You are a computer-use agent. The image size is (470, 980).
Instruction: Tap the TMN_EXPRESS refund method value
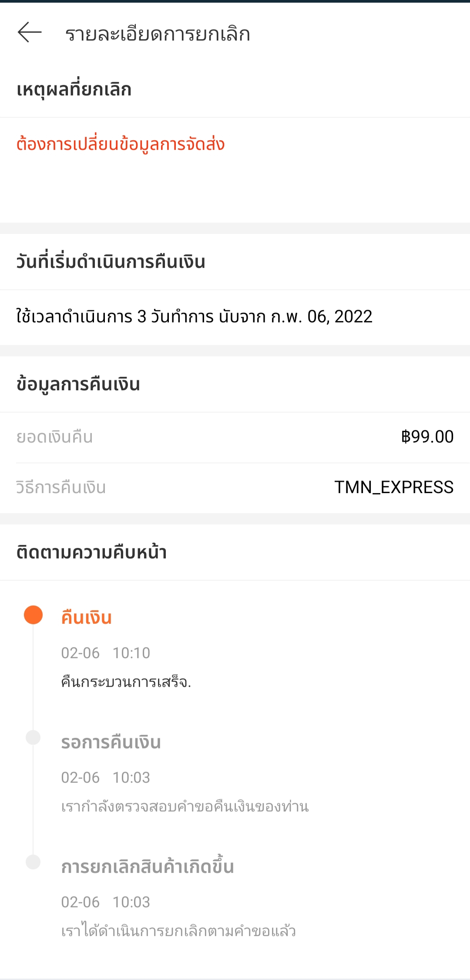pos(393,487)
